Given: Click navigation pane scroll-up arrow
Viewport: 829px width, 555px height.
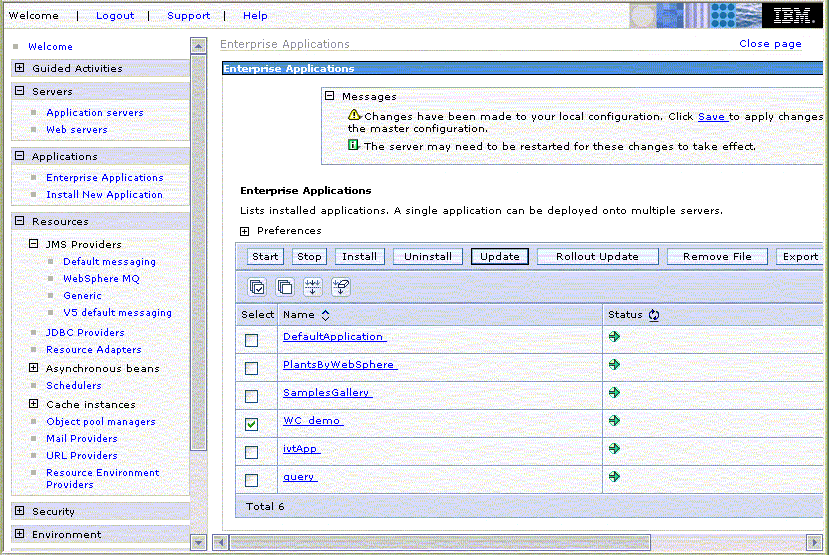Looking at the screenshot, I should coord(198,46).
